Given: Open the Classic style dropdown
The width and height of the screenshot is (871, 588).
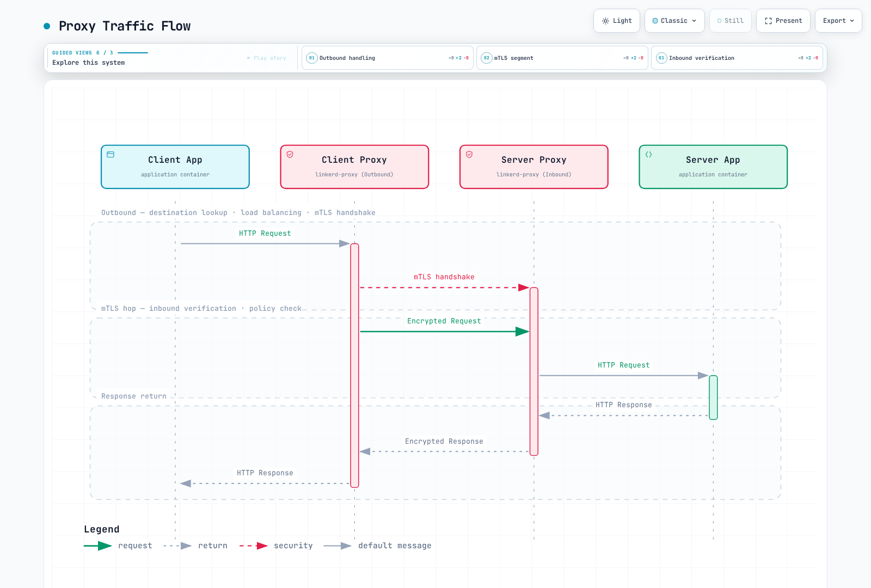Looking at the screenshot, I should point(674,21).
